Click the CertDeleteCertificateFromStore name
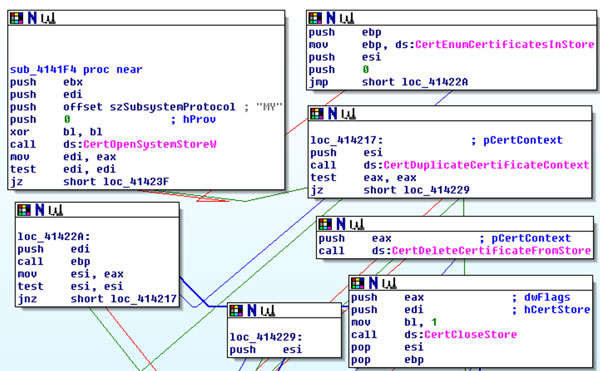This screenshot has width=600, height=371. pyautogui.click(x=491, y=251)
